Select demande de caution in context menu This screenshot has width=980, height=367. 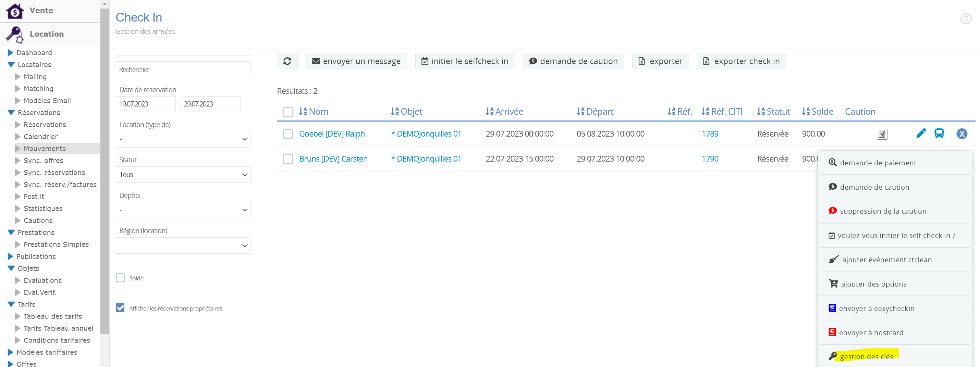tap(895, 187)
